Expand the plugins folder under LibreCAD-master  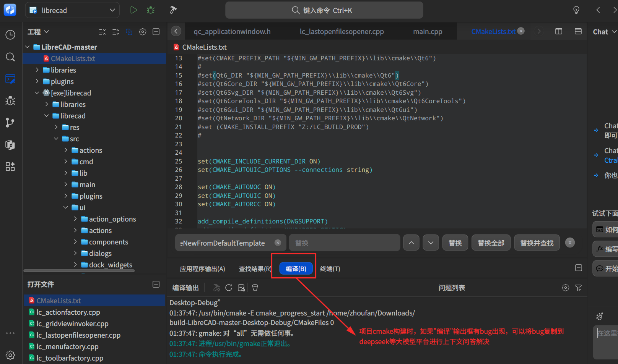click(x=37, y=81)
